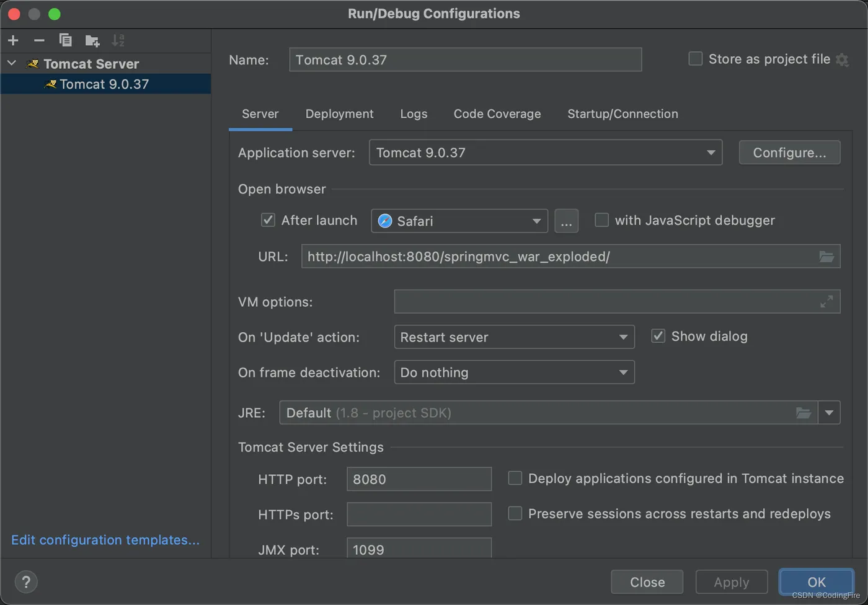Open the JRE dropdown arrow
Screen dimensions: 868x605
829,413
